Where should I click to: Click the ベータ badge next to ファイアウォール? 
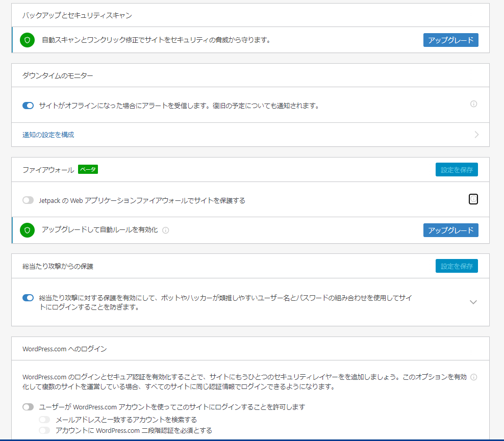click(x=88, y=169)
